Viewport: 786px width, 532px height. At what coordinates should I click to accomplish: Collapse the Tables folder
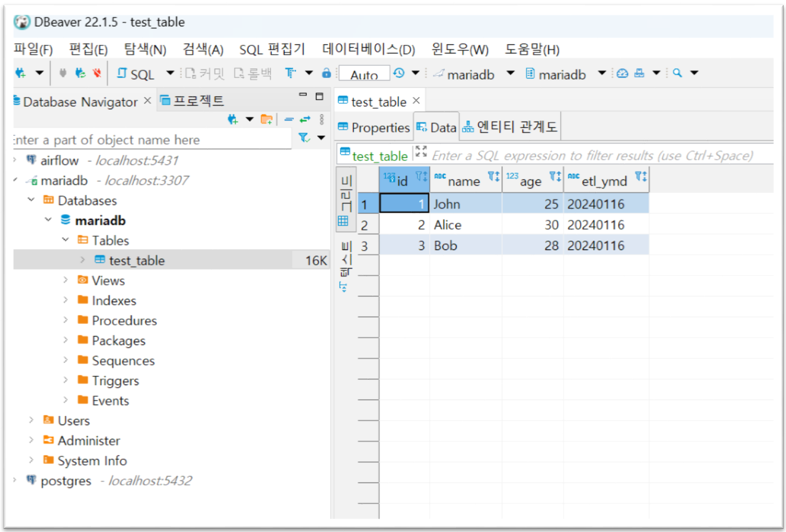66,240
